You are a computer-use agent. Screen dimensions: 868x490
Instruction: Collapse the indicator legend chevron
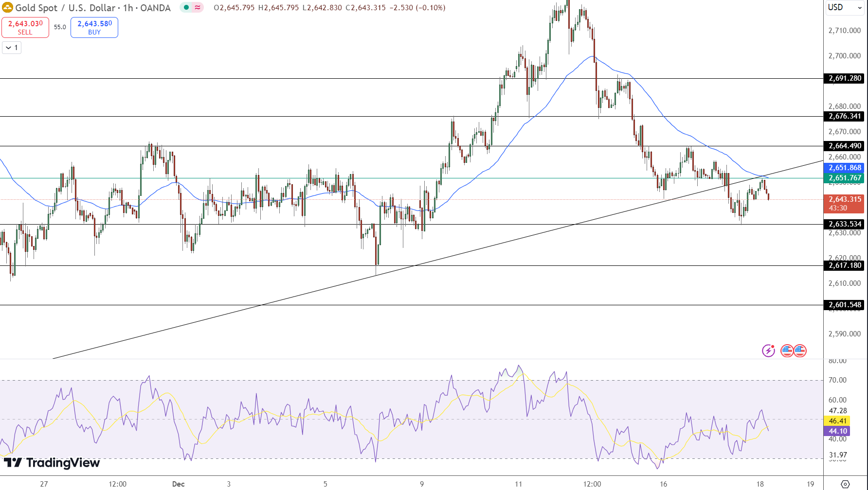point(12,48)
